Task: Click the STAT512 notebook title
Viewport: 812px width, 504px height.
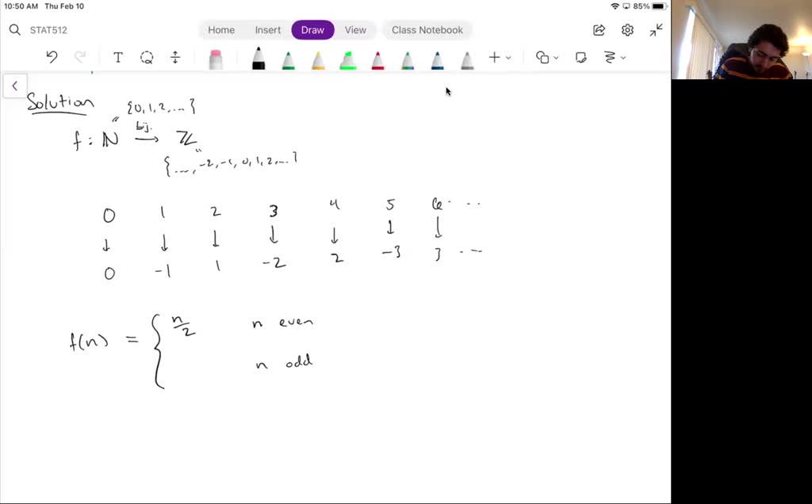Action: click(48, 30)
